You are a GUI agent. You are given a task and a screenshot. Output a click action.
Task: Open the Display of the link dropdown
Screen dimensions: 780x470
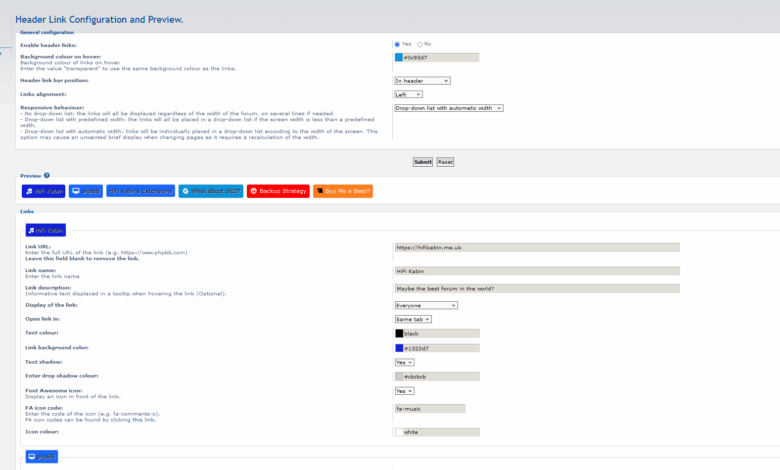426,305
